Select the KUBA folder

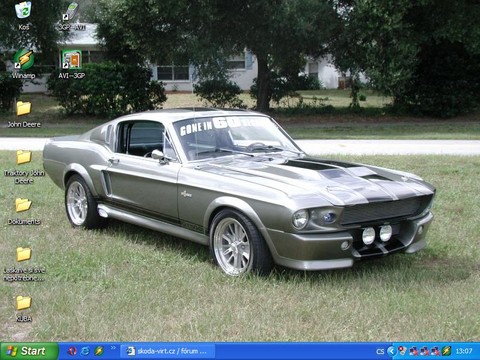pyautogui.click(x=24, y=309)
